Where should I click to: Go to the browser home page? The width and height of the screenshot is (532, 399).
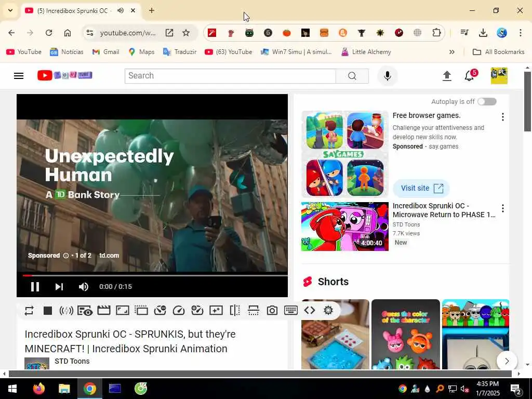68,33
